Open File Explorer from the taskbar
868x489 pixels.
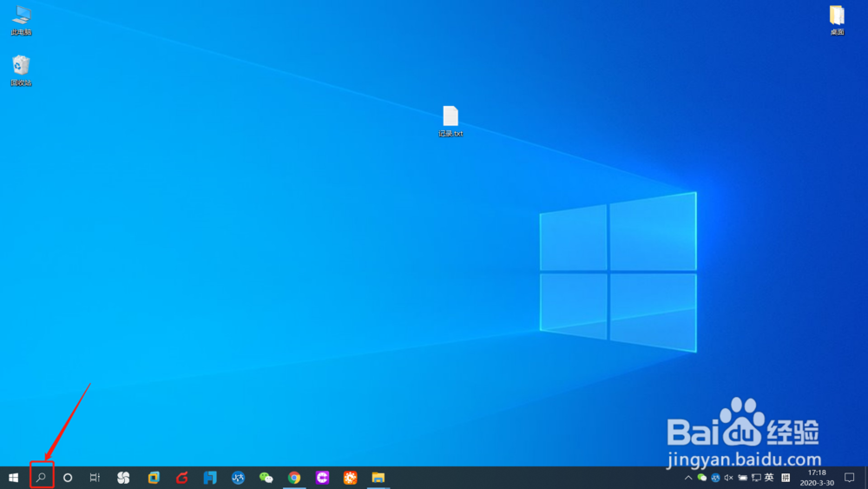coord(378,478)
